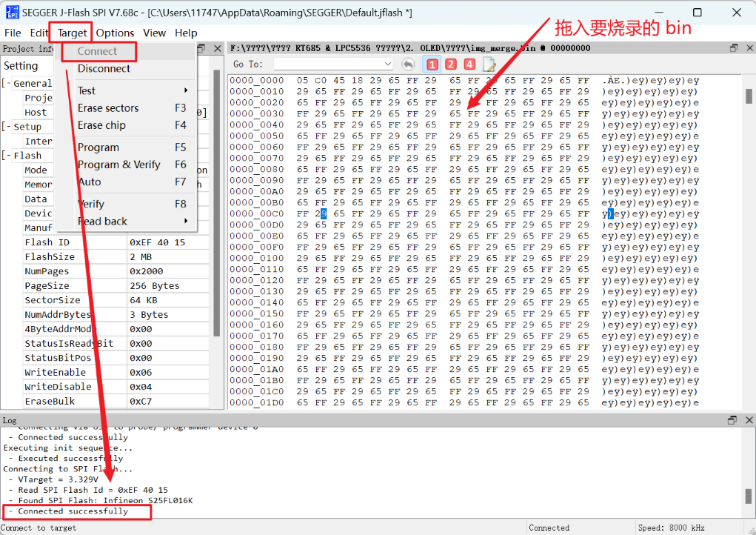Collapse the Flash section

(x=7, y=155)
